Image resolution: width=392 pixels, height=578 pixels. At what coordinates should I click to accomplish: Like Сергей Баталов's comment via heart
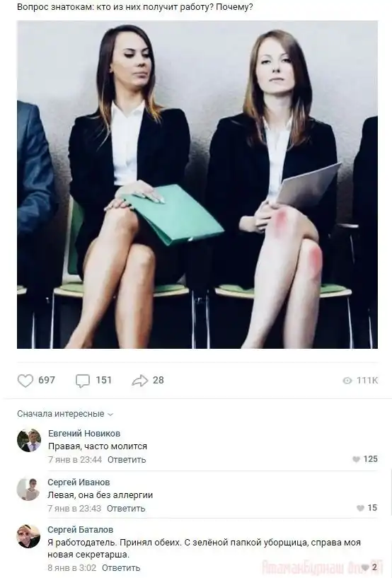coord(365,567)
